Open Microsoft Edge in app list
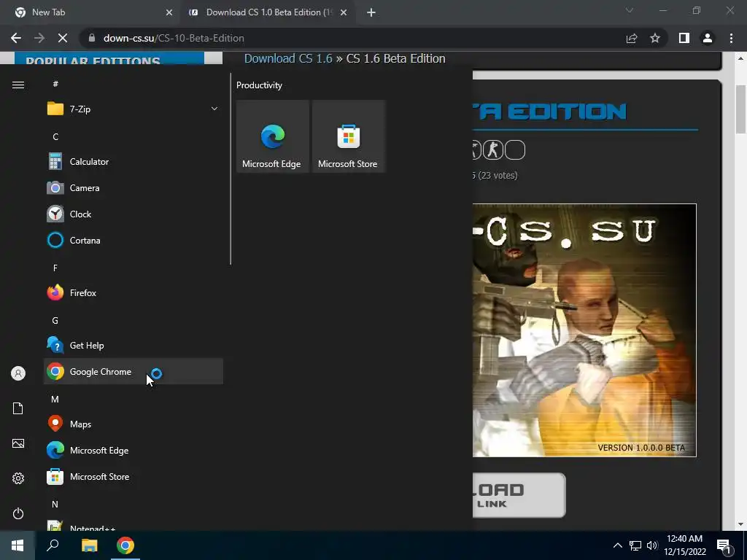The height and width of the screenshot is (560, 747). click(133, 451)
